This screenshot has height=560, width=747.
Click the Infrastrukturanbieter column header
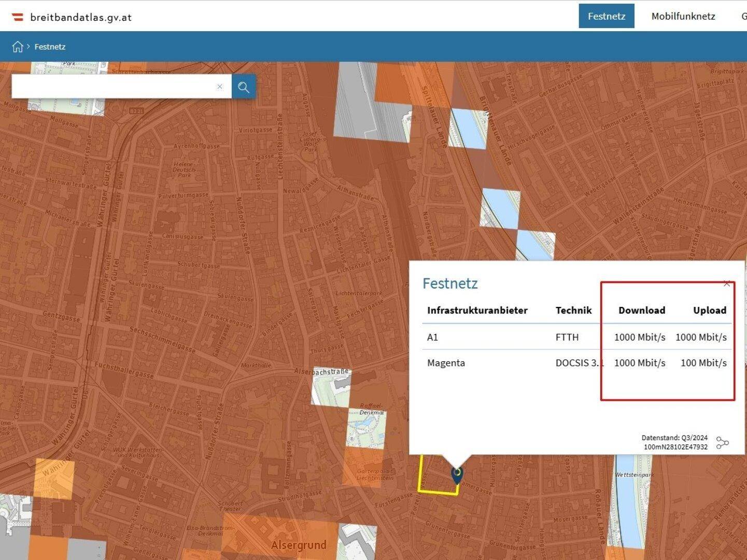(477, 310)
